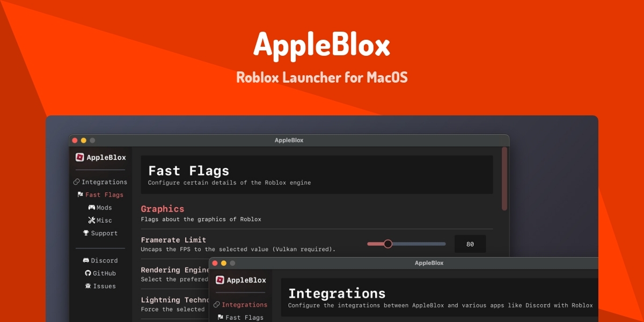Open the Issues link in the sidebar
The height and width of the screenshot is (322, 644).
click(100, 286)
